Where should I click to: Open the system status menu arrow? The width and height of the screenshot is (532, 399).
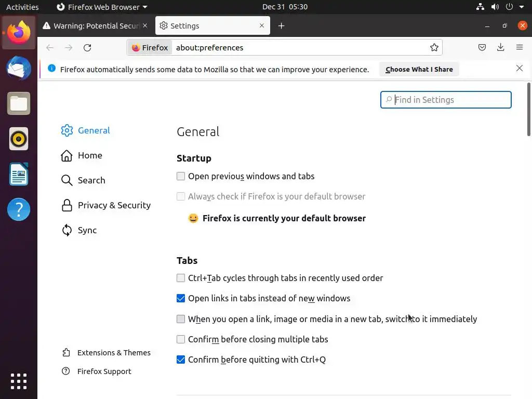(x=522, y=7)
